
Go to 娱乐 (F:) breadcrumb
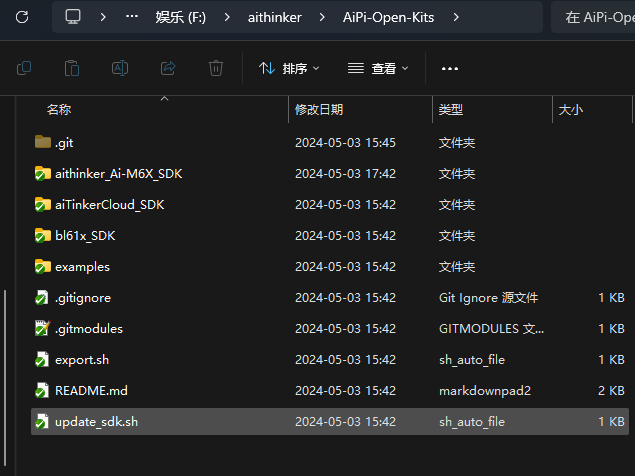tap(181, 17)
